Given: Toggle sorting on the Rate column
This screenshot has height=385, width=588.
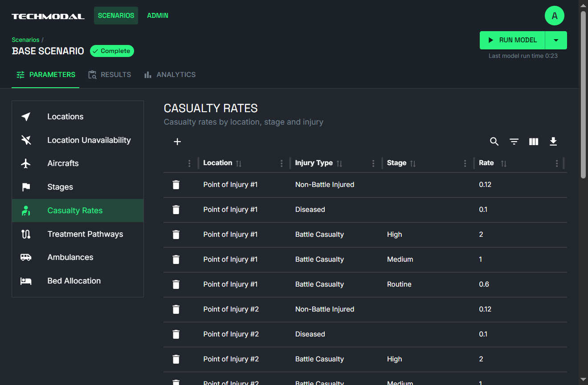Looking at the screenshot, I should click(503, 163).
